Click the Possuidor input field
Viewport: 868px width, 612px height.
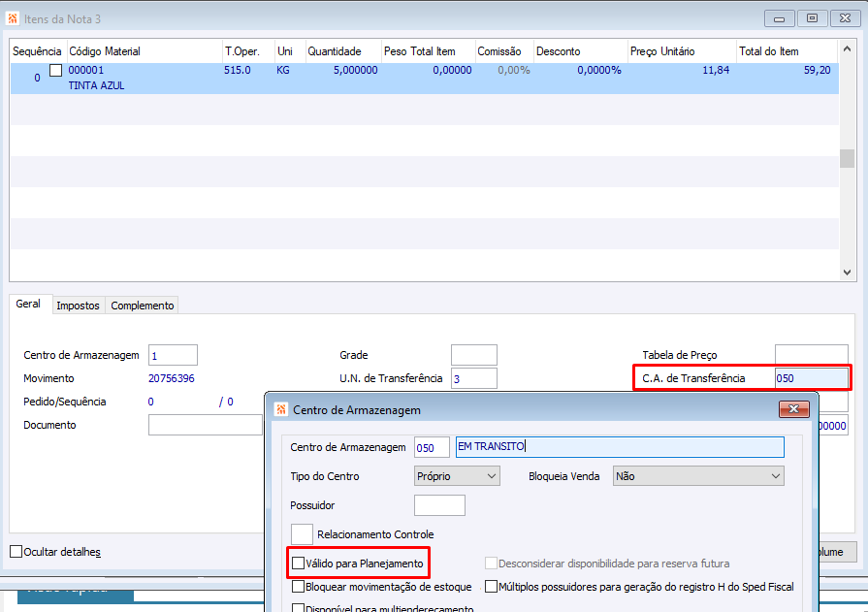coord(439,505)
